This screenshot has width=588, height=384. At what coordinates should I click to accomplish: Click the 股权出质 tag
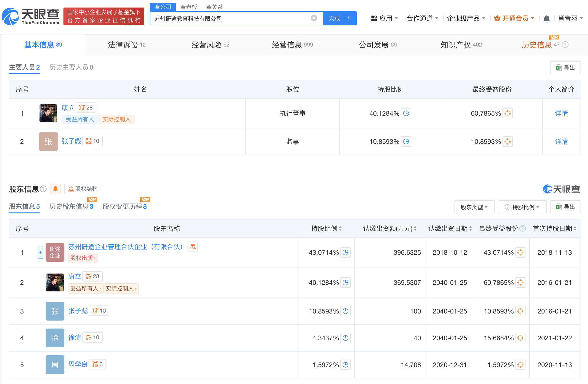[83, 258]
